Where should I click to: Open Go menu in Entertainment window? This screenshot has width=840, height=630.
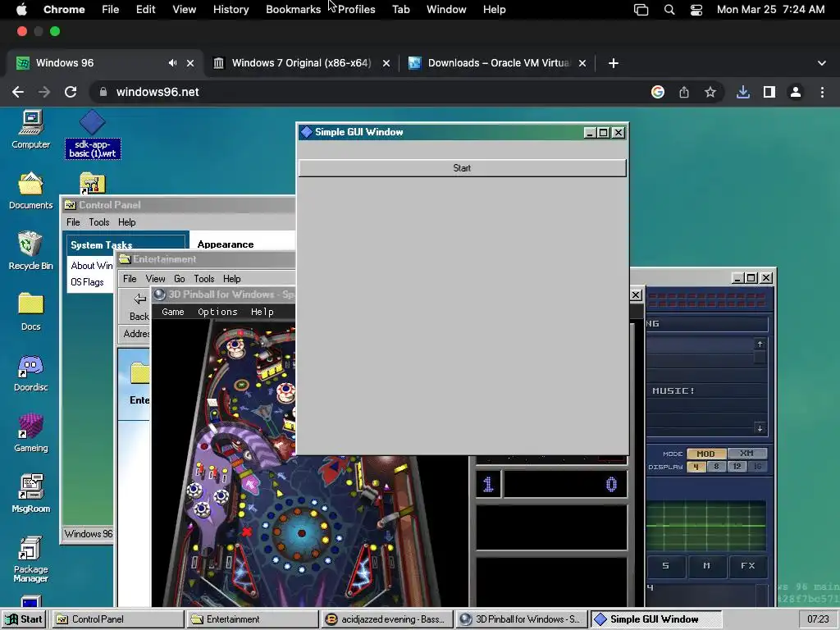[x=180, y=279]
